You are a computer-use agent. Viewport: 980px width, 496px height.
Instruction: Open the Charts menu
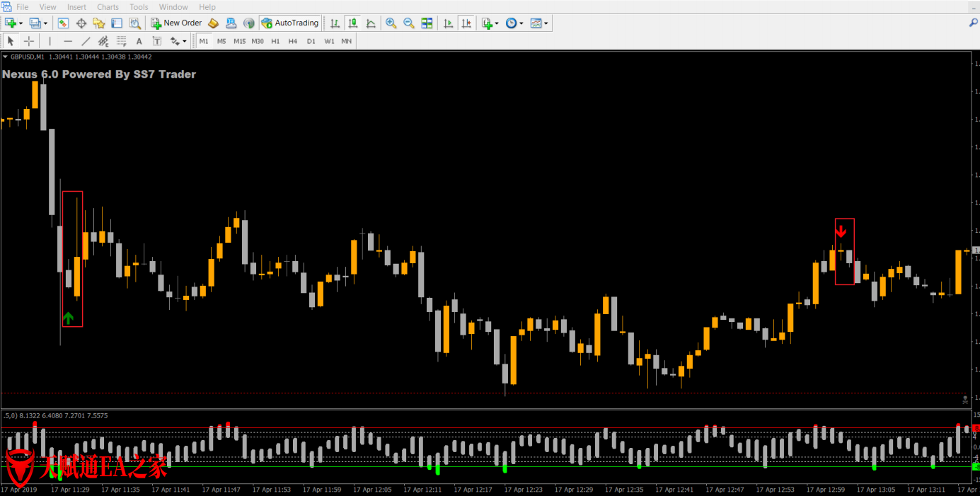(108, 7)
